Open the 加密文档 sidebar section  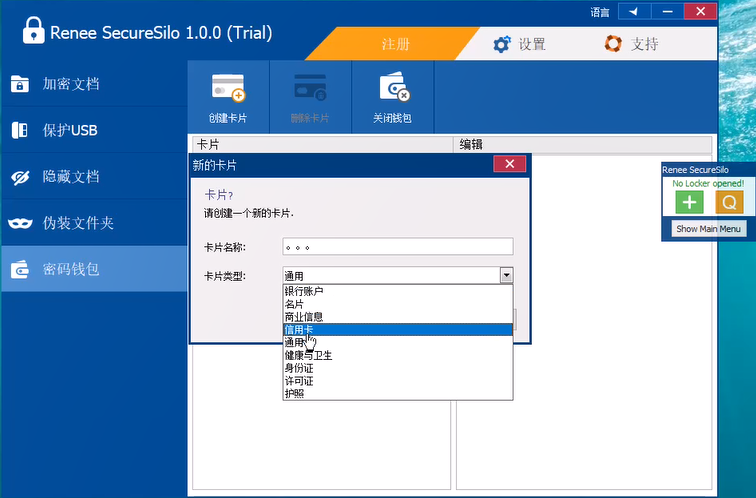click(x=94, y=84)
